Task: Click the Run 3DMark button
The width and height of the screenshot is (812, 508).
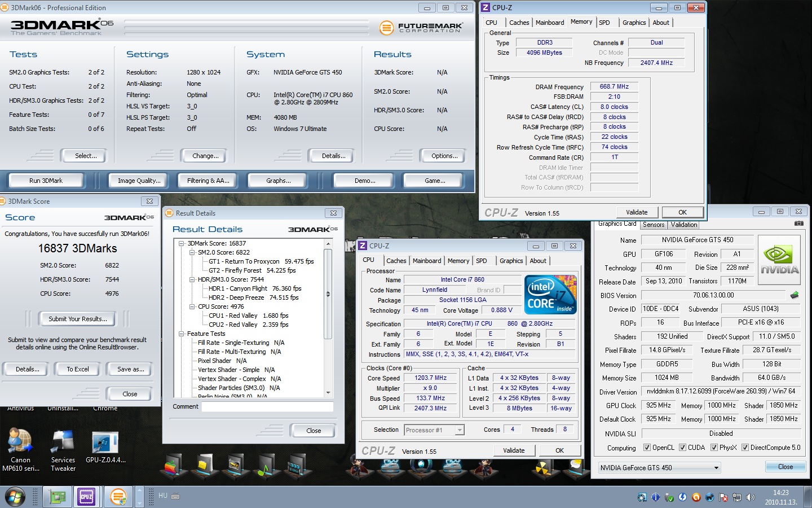Action: (46, 181)
